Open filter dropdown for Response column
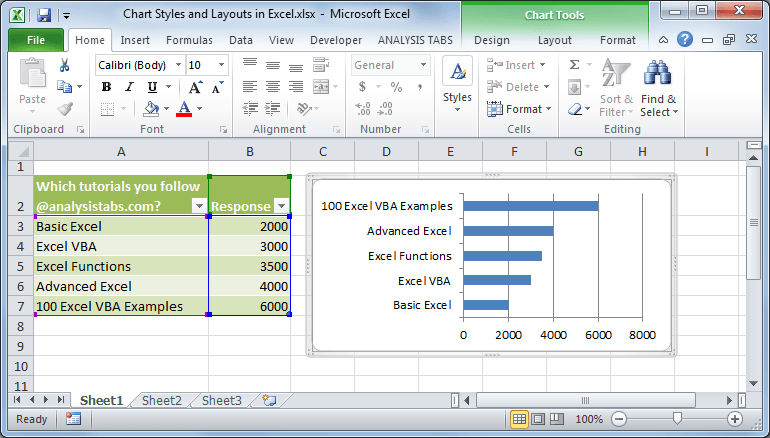Viewport: 770px width, 438px height. coord(281,205)
